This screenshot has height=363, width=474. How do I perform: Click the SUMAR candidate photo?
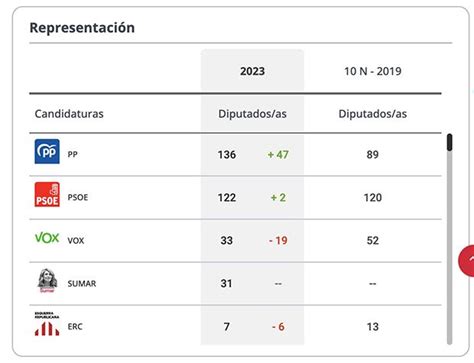(x=47, y=281)
